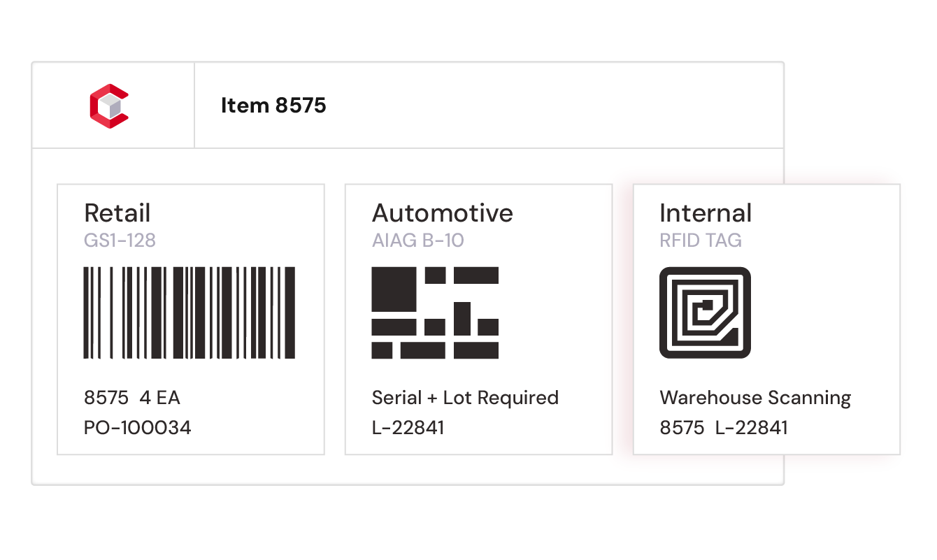Click the red cube logo icon
The height and width of the screenshot is (560, 937).
click(x=109, y=106)
